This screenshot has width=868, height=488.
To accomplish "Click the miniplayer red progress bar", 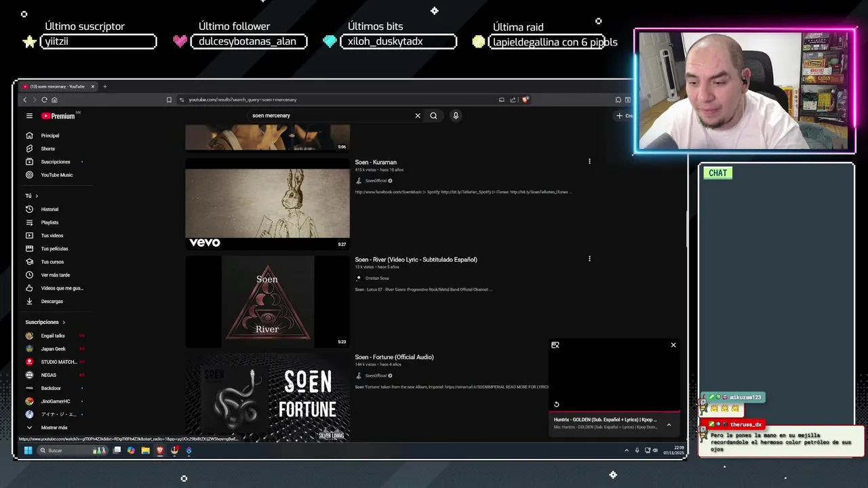I will (614, 411).
